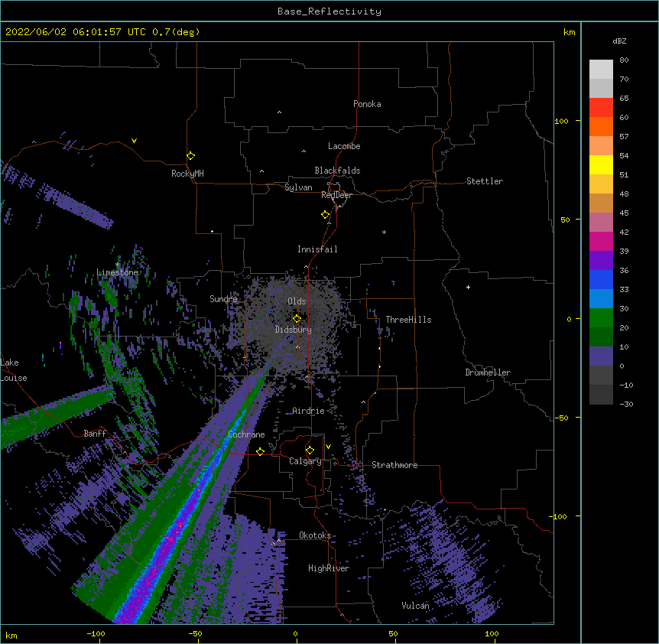Click the Okotoks label
This screenshot has height=644, width=659.
315,535
